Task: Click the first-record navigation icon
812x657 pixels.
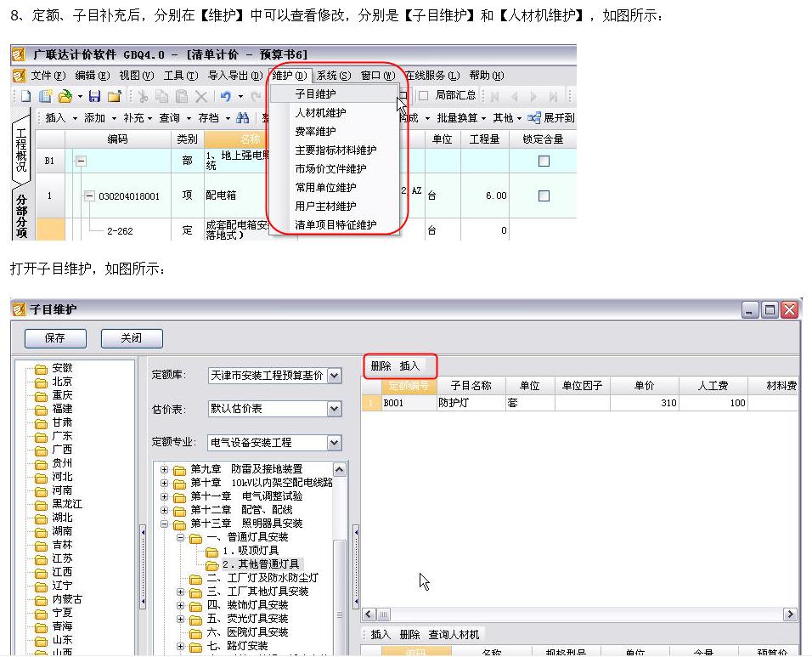Action: pos(495,96)
